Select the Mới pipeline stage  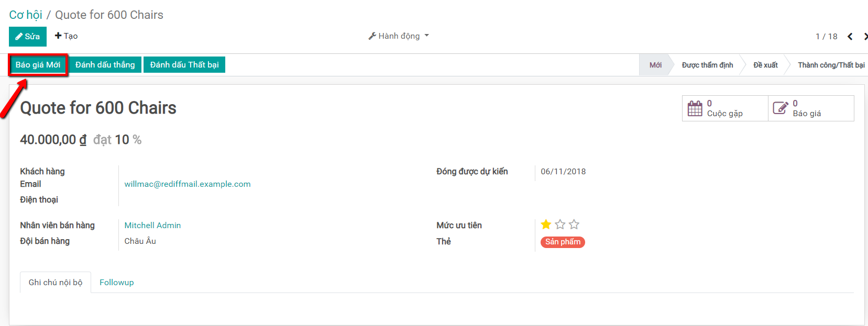click(655, 65)
